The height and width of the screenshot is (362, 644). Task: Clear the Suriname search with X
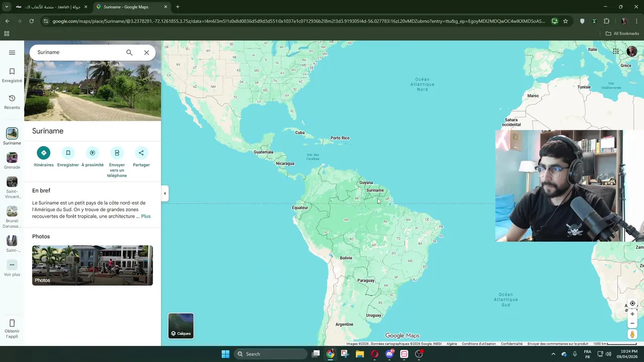click(146, 52)
